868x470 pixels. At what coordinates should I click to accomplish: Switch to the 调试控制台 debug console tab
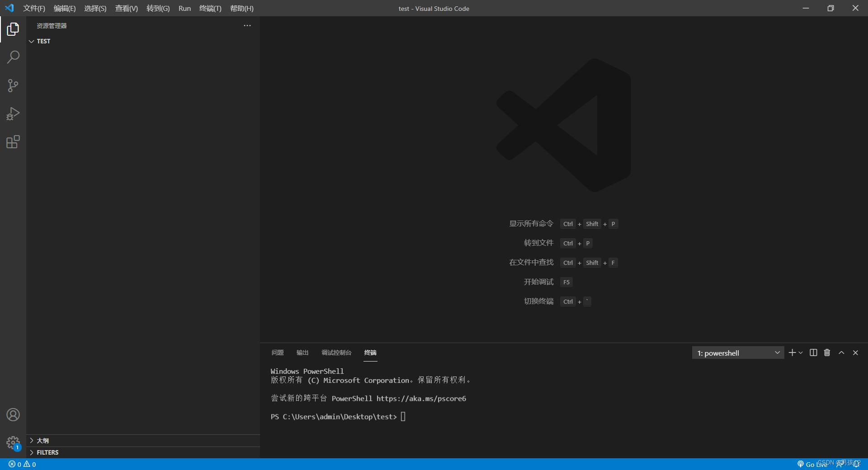pyautogui.click(x=336, y=352)
